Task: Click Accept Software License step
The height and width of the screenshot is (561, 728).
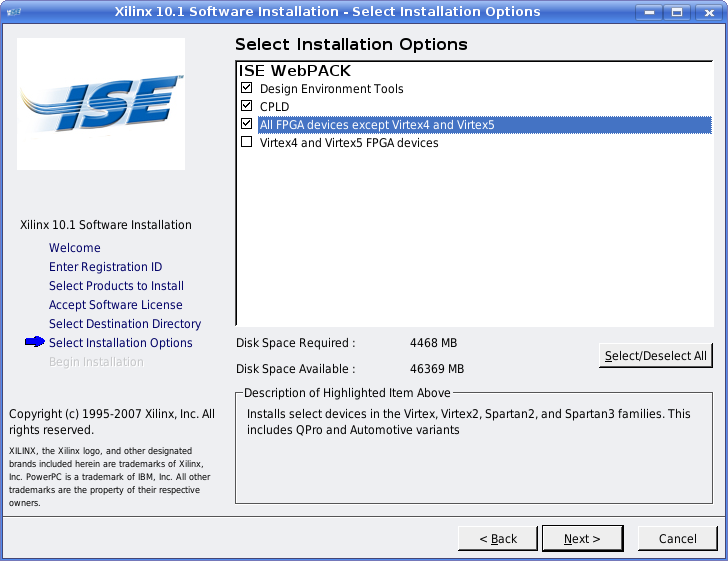Action: click(x=115, y=305)
